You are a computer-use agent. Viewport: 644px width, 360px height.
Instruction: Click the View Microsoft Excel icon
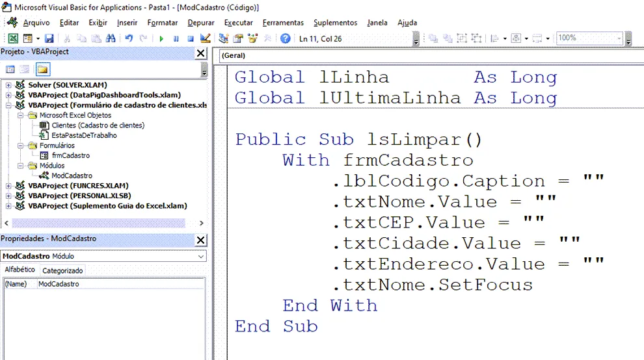[x=13, y=38]
